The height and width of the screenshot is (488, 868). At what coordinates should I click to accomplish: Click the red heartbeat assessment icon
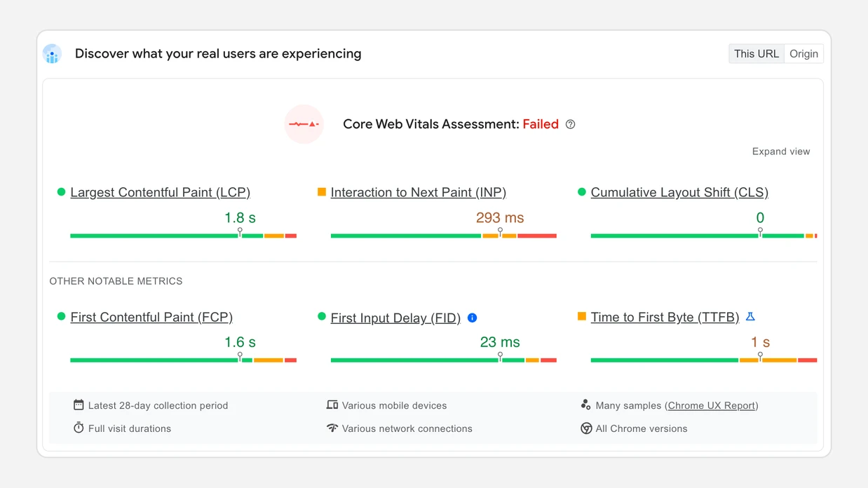(x=304, y=123)
